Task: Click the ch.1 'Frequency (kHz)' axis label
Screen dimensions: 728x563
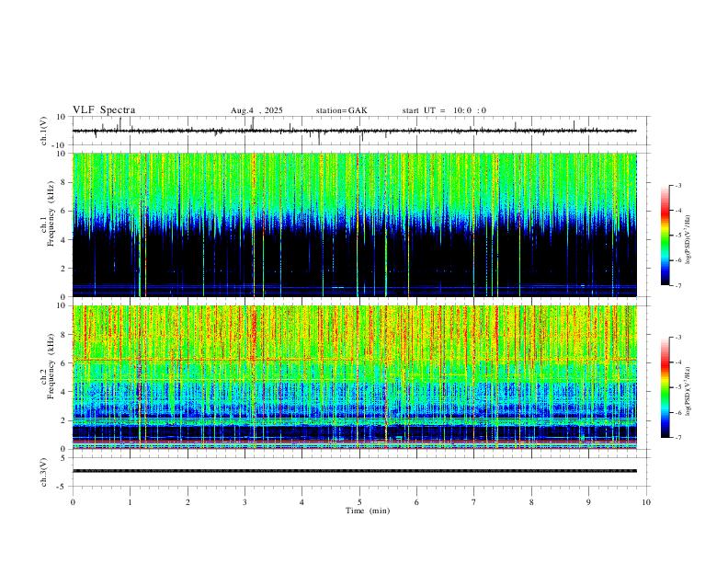Action: click(51, 214)
